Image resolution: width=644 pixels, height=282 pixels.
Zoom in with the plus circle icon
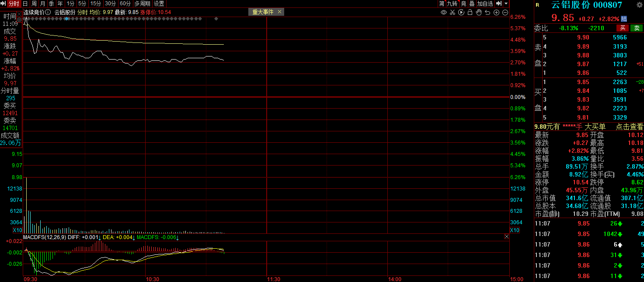(x=497, y=12)
